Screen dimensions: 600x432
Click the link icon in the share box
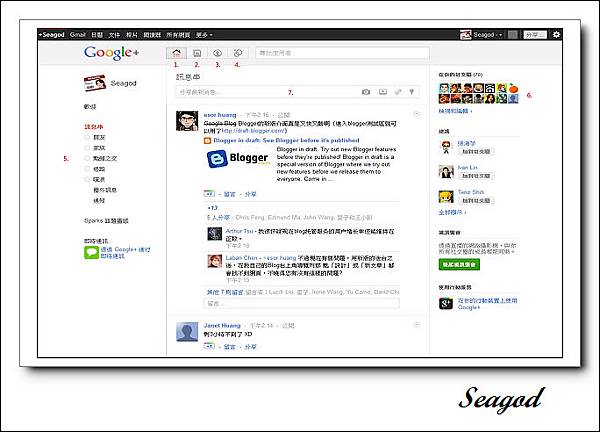click(398, 92)
